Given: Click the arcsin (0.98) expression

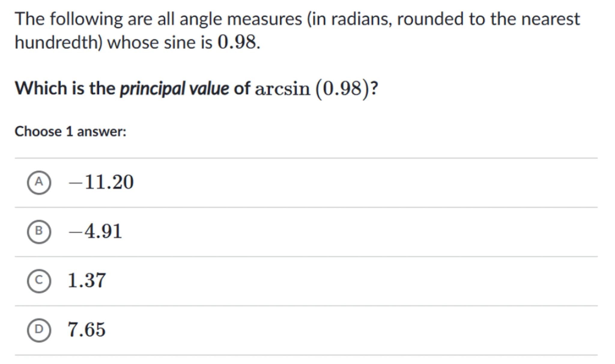Looking at the screenshot, I should click(x=312, y=89).
